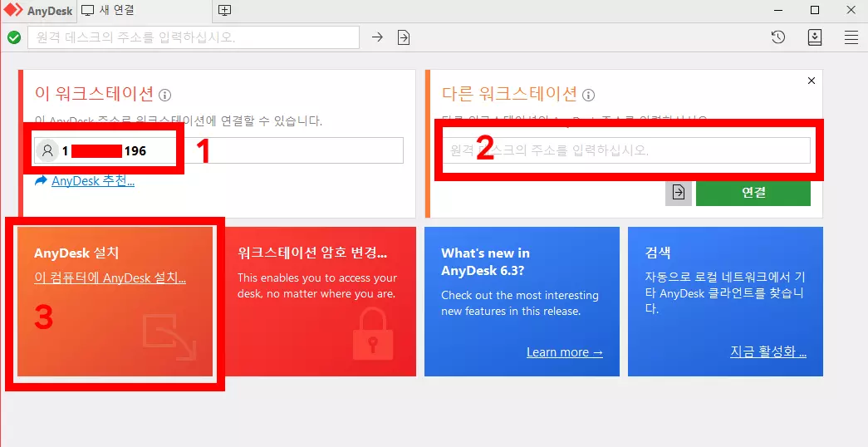Click the green 연결 button

pos(753,192)
